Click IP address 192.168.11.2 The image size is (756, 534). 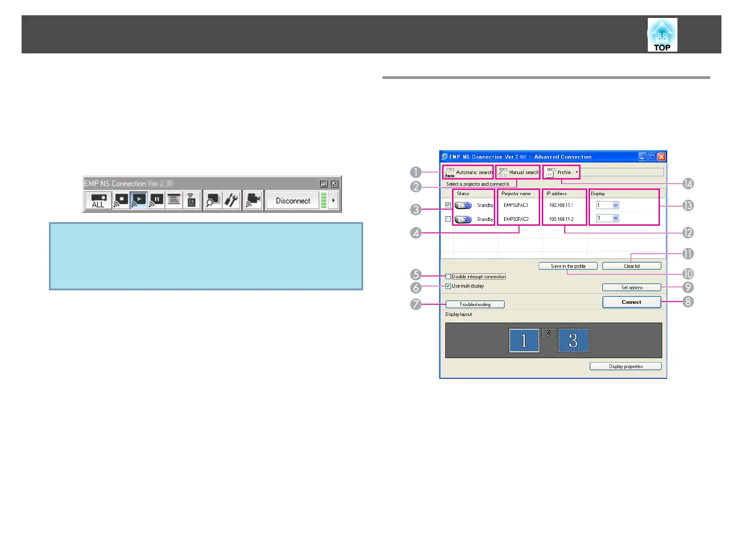(x=561, y=219)
